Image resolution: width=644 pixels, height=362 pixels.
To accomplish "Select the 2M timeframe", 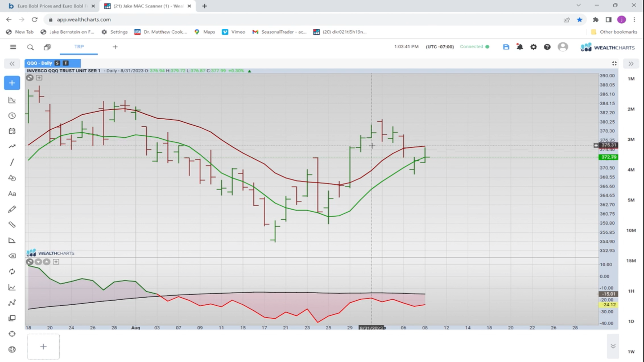I will pos(631,109).
